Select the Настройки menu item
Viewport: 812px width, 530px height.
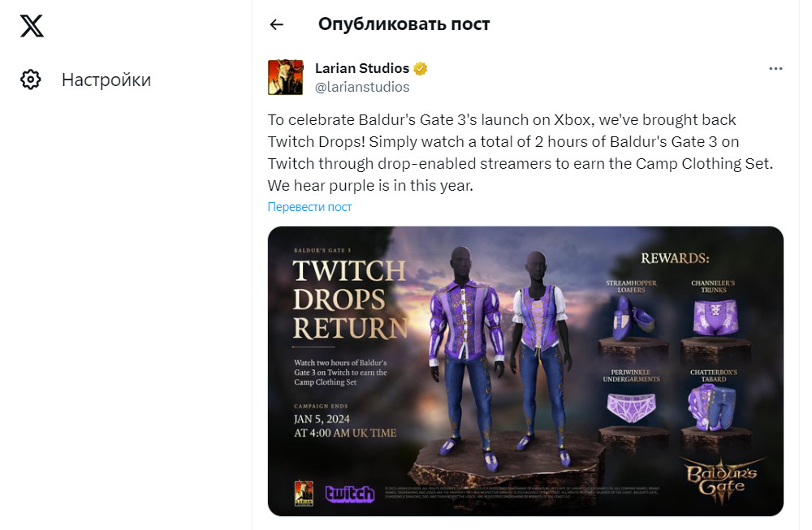coord(106,80)
